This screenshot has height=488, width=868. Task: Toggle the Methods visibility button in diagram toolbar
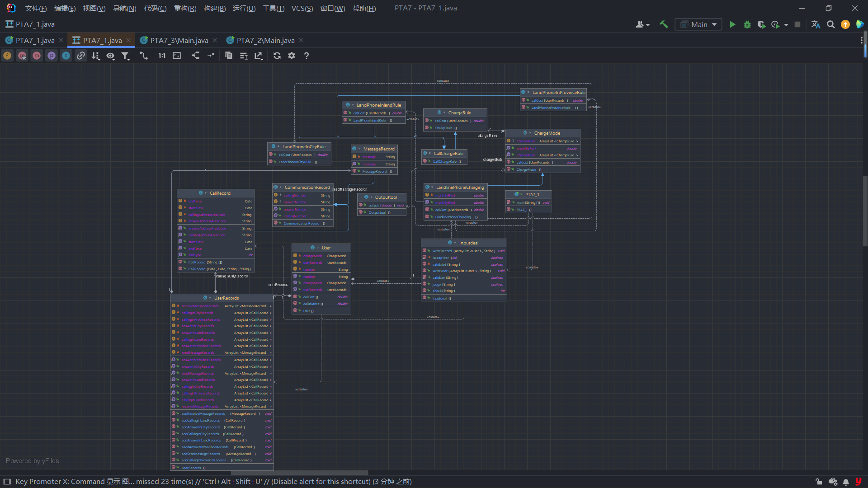coord(37,56)
